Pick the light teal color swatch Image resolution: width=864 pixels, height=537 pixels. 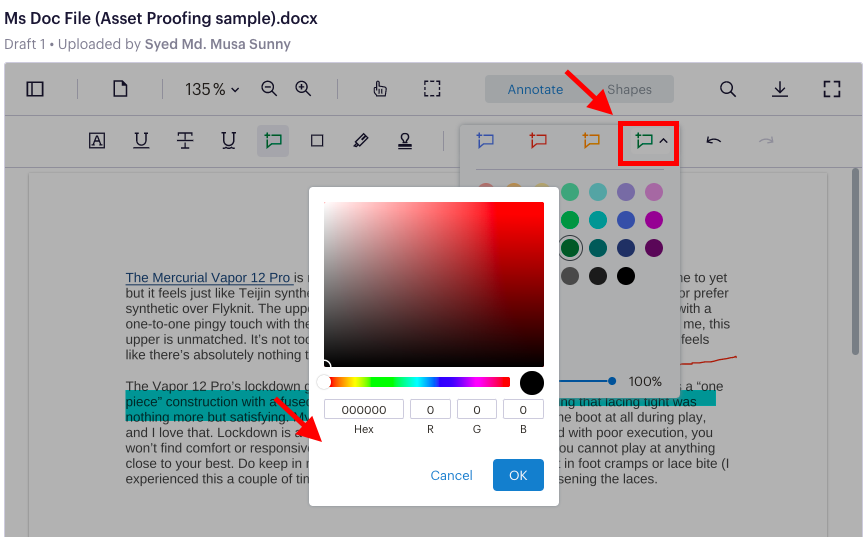(598, 192)
